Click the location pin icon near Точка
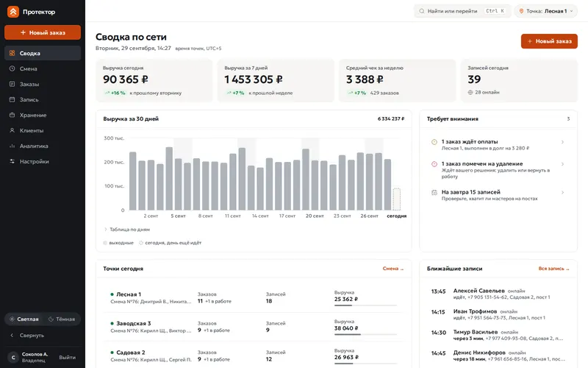The width and height of the screenshot is (588, 368). point(521,11)
